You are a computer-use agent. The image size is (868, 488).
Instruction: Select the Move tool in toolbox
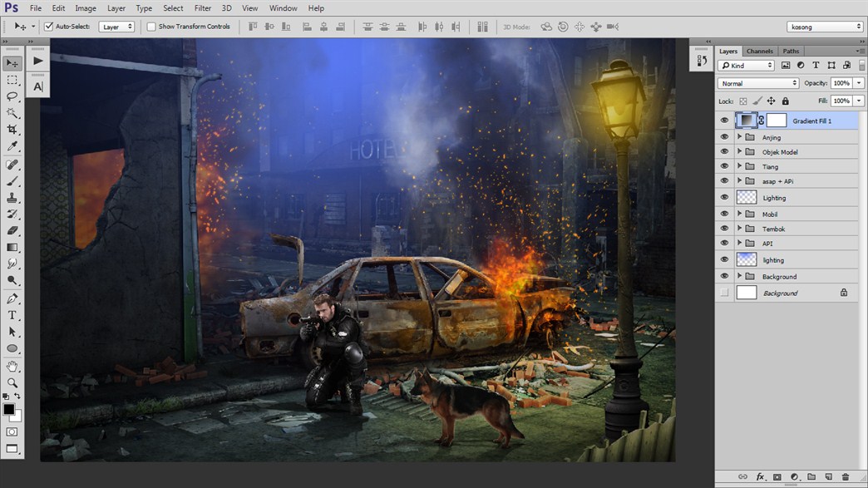click(x=12, y=63)
